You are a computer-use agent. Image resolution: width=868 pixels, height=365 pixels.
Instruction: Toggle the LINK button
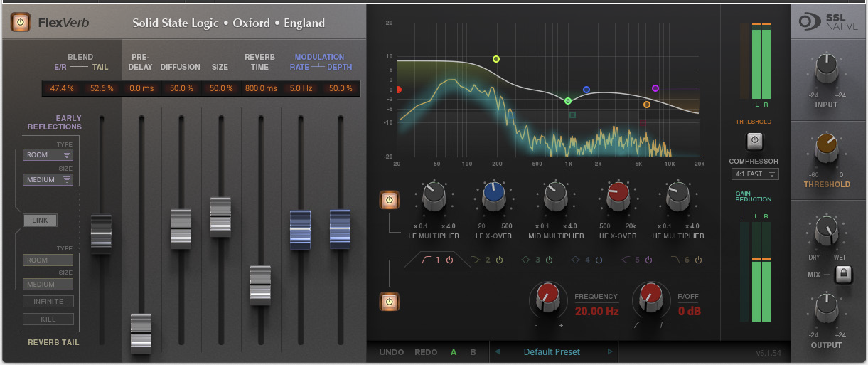pyautogui.click(x=40, y=221)
